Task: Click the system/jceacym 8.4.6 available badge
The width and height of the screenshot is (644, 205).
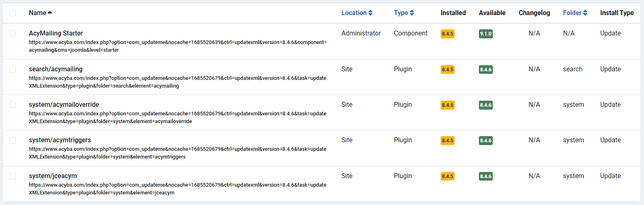Action: click(485, 176)
